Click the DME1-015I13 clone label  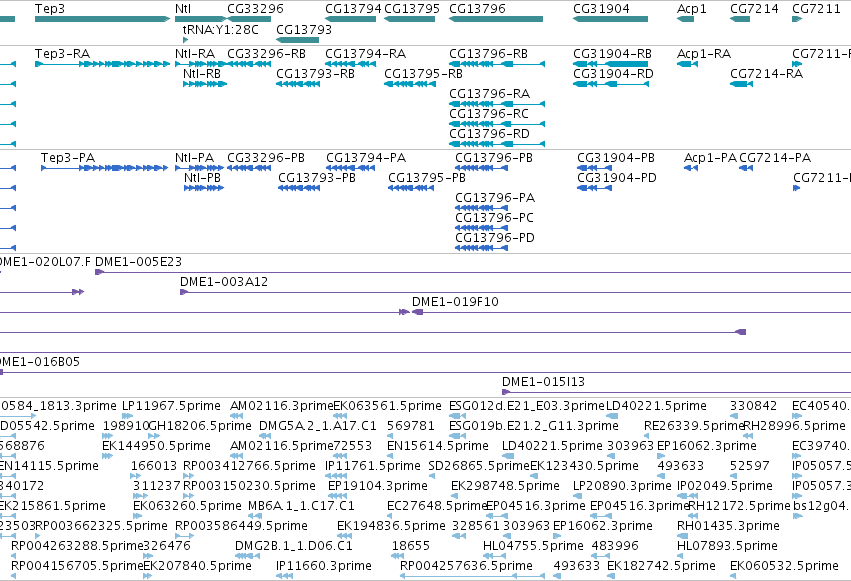pos(543,382)
